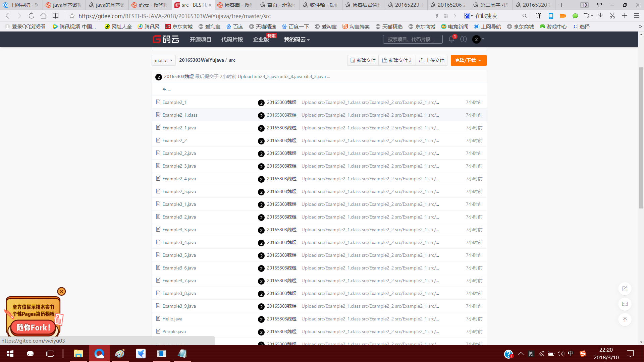Click the feedback comment floating icon

625,304
